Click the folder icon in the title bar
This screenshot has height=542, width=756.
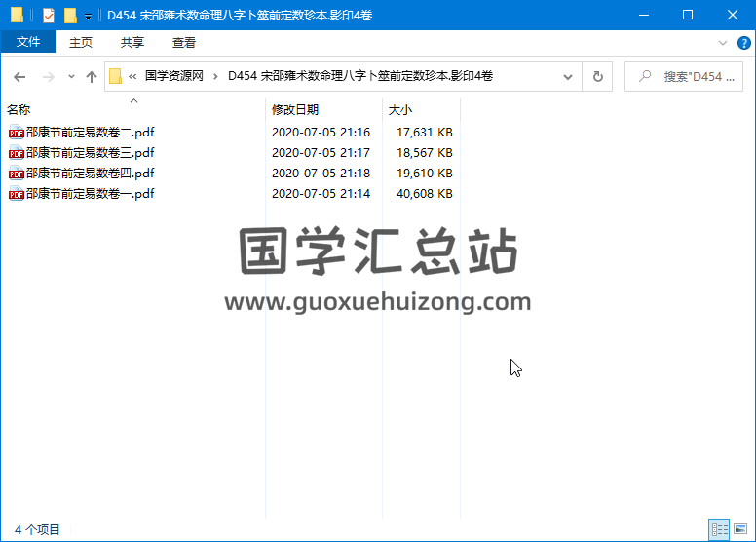pyautogui.click(x=17, y=15)
